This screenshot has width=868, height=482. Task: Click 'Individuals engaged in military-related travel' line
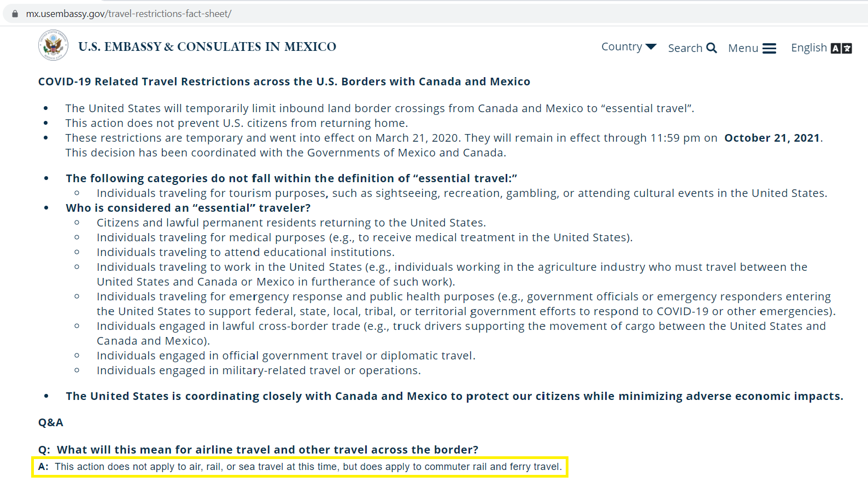[259, 370]
